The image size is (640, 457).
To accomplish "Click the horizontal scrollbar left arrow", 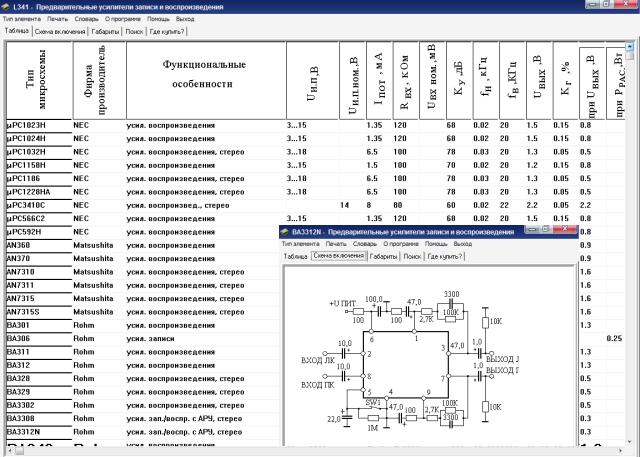I will pyautogui.click(x=9, y=450).
